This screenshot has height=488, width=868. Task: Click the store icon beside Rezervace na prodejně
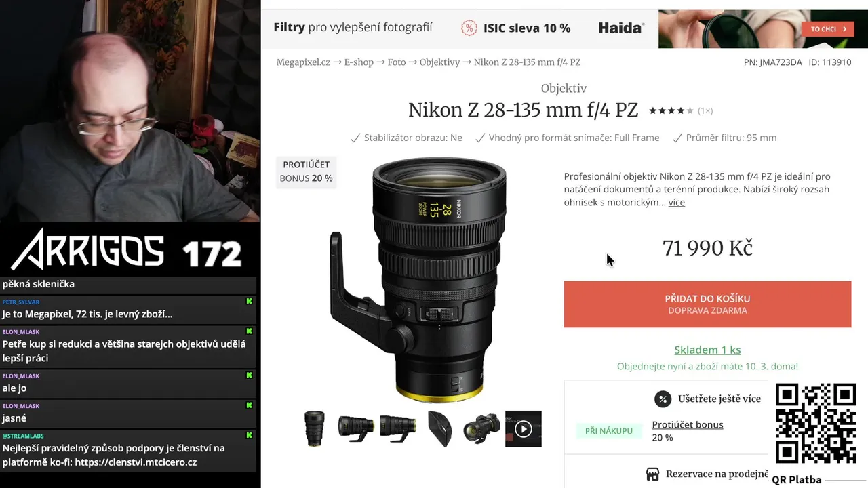click(x=652, y=474)
